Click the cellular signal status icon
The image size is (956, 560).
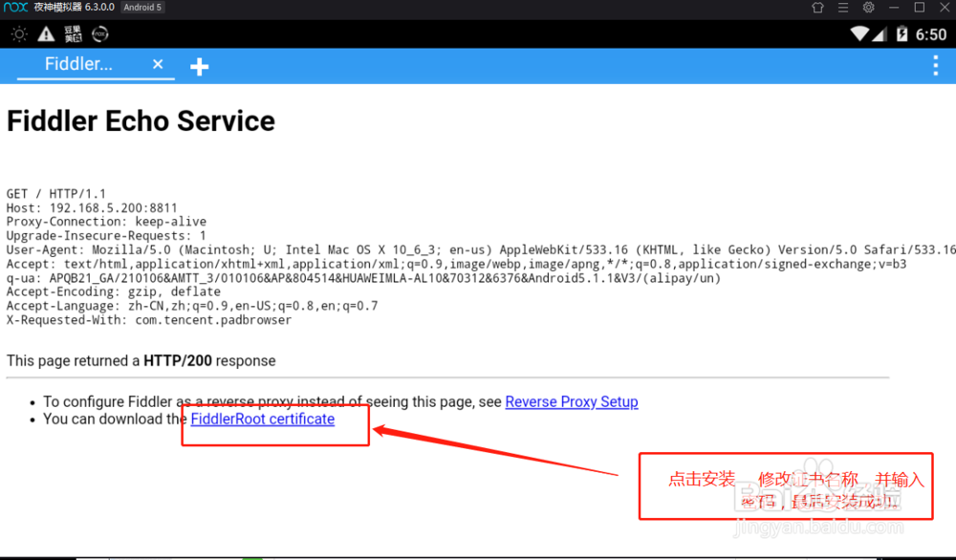[x=880, y=34]
